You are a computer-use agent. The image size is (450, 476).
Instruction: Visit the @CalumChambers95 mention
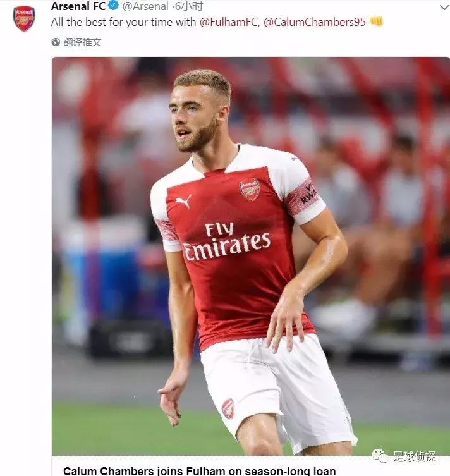[x=314, y=22]
